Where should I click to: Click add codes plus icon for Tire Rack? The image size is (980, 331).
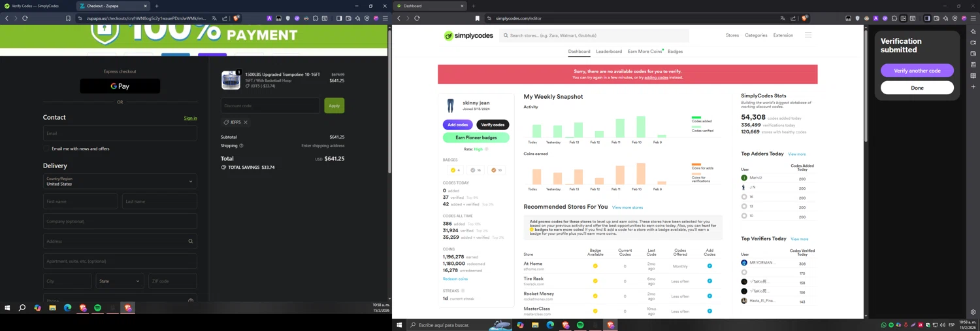click(x=710, y=281)
